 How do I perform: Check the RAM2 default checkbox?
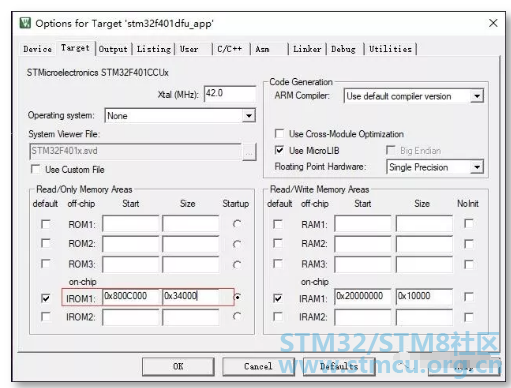point(277,243)
